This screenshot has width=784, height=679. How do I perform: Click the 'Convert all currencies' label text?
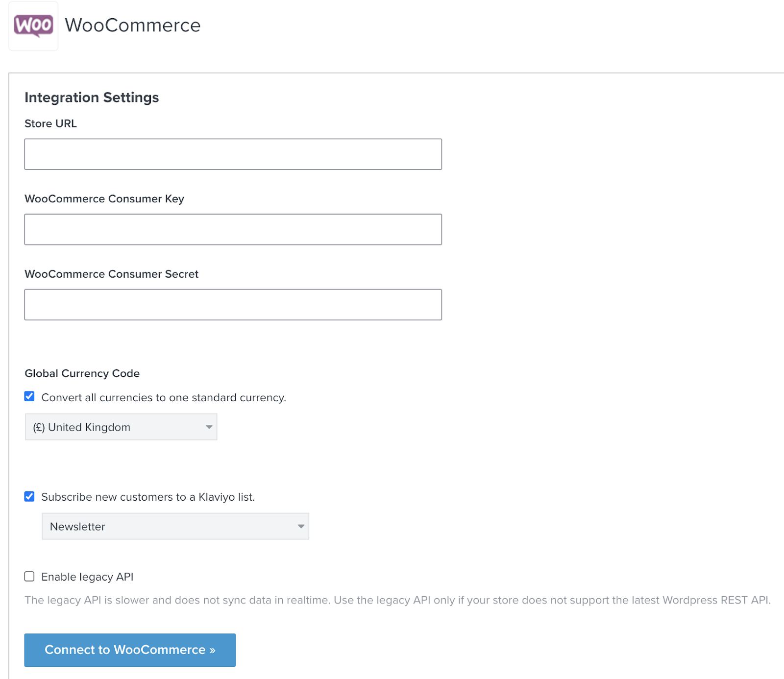pos(164,397)
